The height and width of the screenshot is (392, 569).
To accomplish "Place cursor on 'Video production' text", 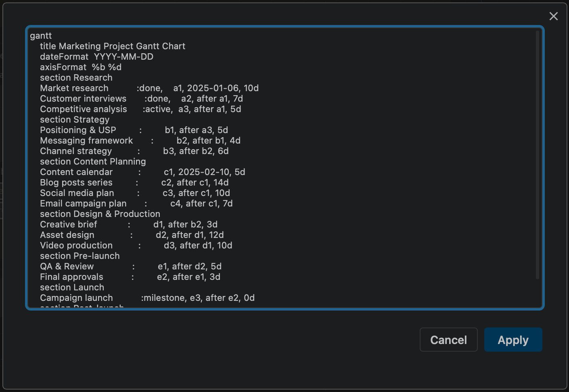I will [76, 246].
